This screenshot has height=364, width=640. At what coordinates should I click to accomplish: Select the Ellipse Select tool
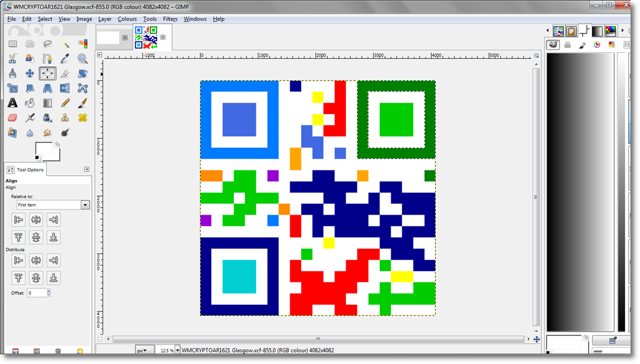pos(30,44)
